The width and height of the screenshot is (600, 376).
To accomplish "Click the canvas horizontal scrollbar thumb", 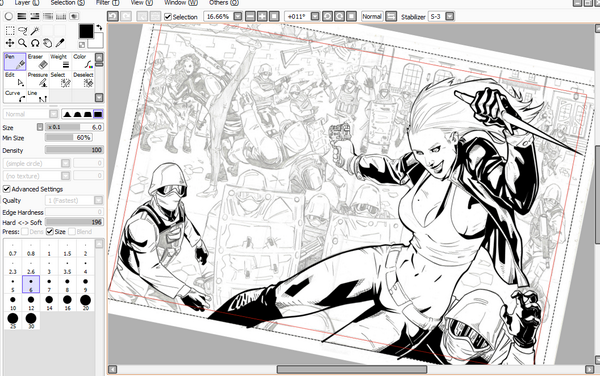I will pos(352,369).
